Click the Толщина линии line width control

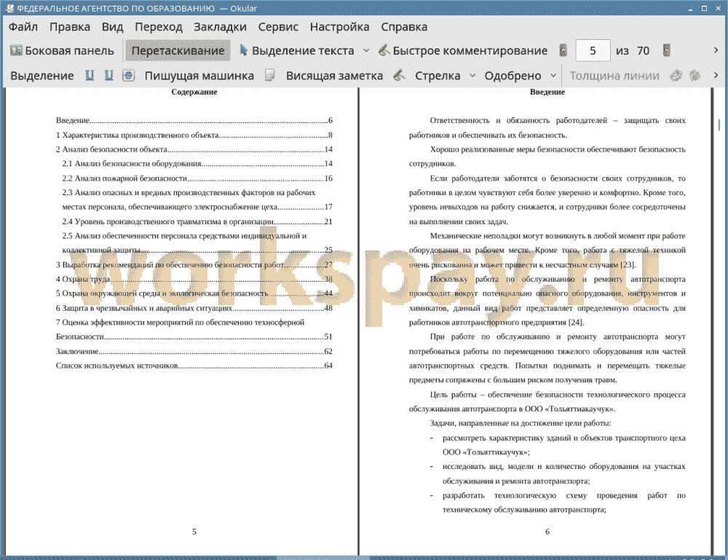pos(614,76)
